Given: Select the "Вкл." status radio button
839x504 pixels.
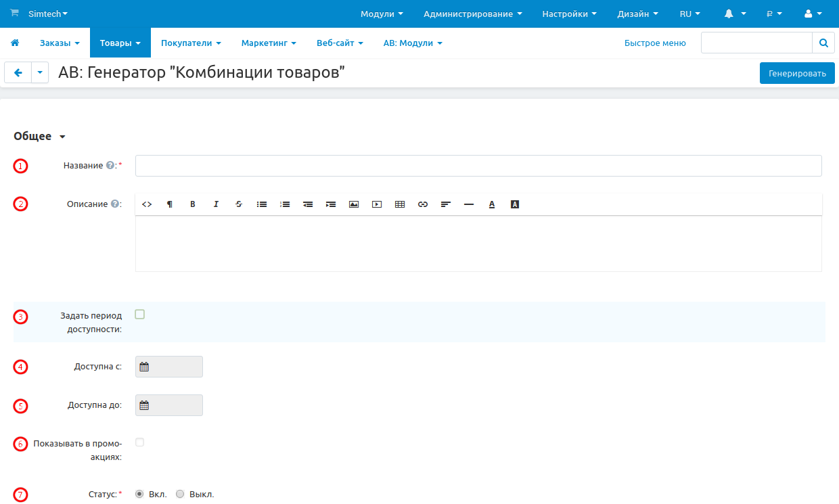Looking at the screenshot, I should [x=140, y=494].
